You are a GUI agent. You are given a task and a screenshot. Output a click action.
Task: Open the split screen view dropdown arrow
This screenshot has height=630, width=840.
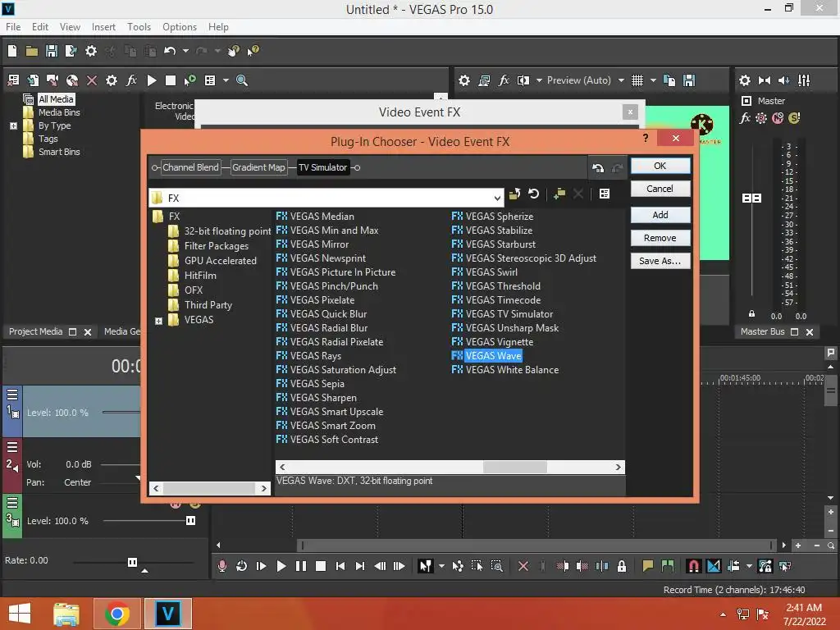[539, 80]
